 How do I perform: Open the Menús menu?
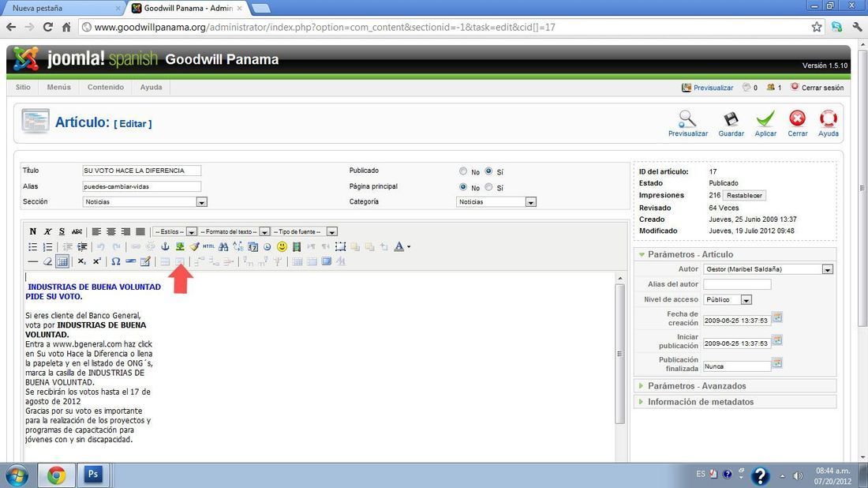58,87
